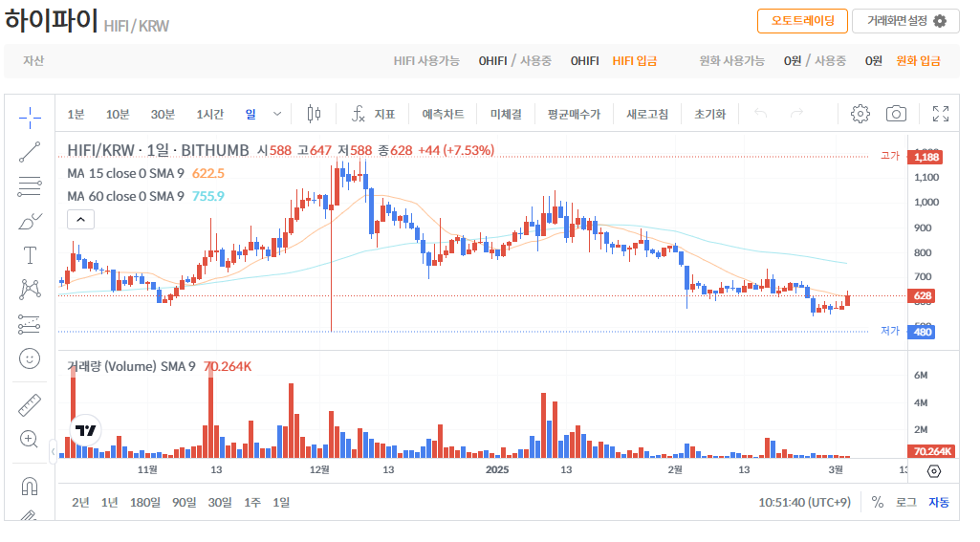Set chart range to 2년
Viewport: 980px width, 542px height.
click(x=80, y=502)
